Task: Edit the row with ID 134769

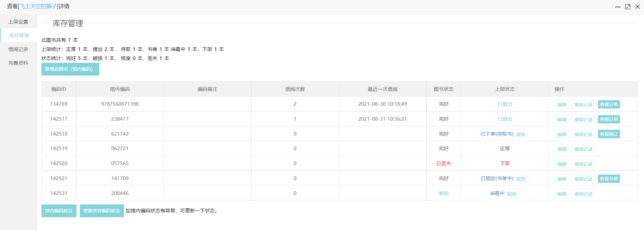Action: (x=562, y=104)
